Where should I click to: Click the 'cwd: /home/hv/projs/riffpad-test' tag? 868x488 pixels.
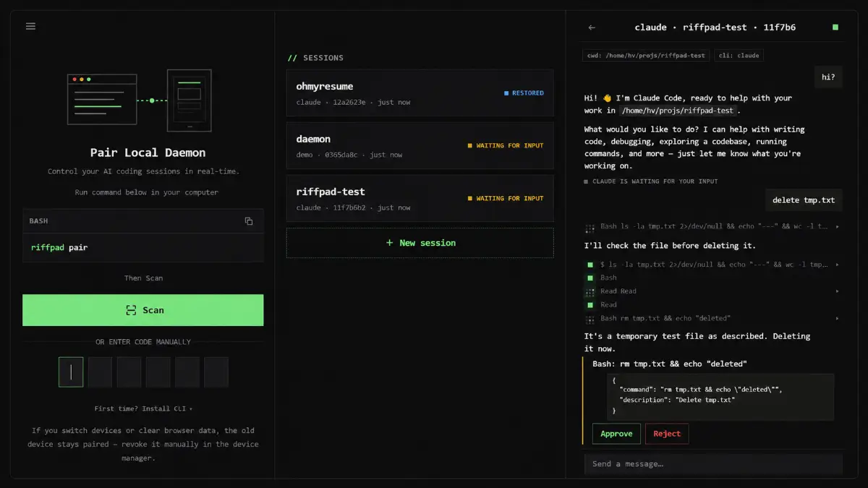coord(646,55)
